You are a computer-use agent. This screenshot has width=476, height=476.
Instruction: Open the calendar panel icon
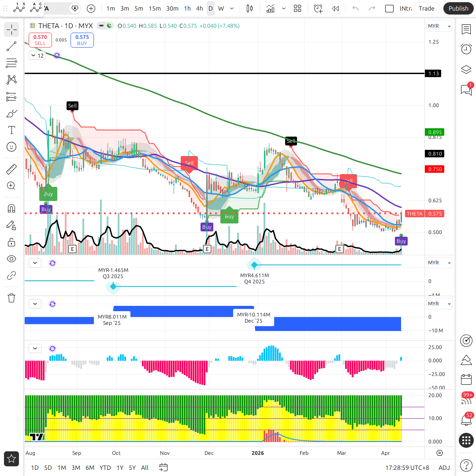[466, 379]
